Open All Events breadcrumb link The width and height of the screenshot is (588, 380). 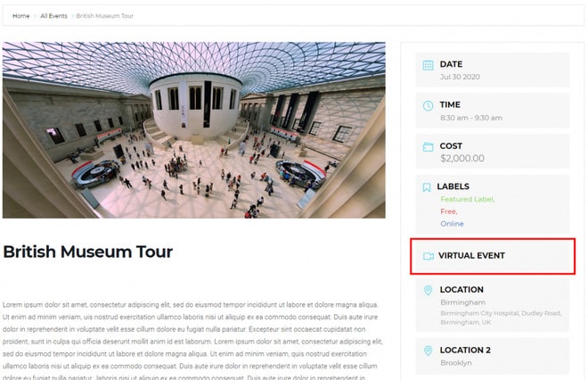coord(53,16)
